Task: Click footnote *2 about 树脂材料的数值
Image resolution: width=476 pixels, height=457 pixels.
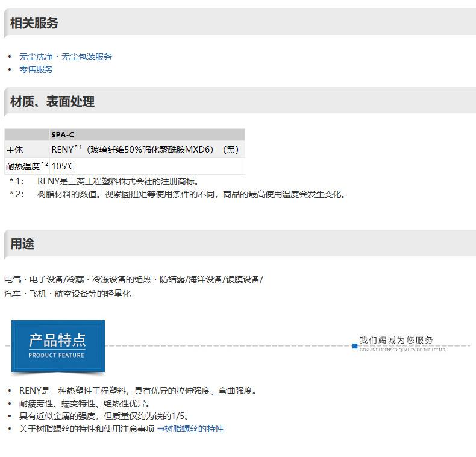Action: click(x=178, y=194)
